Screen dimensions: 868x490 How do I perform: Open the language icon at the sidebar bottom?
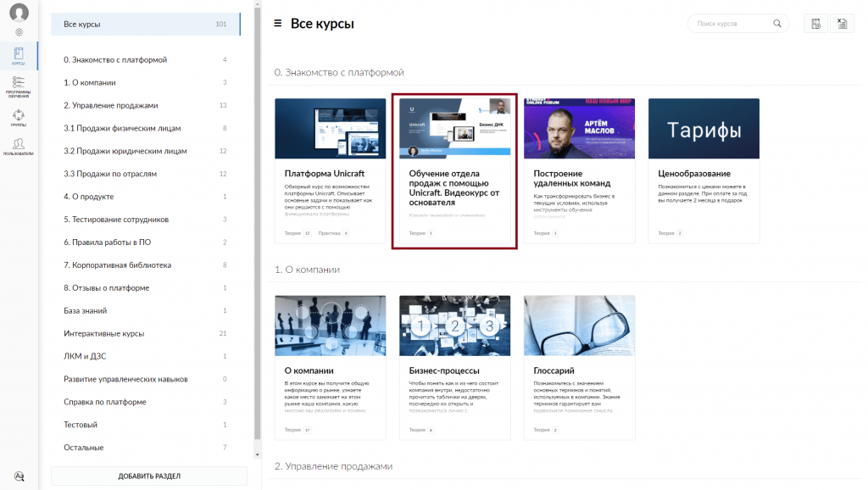tap(19, 476)
